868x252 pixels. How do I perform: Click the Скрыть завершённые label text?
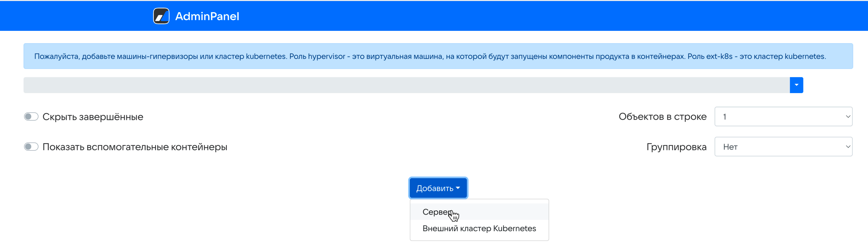[x=93, y=117]
